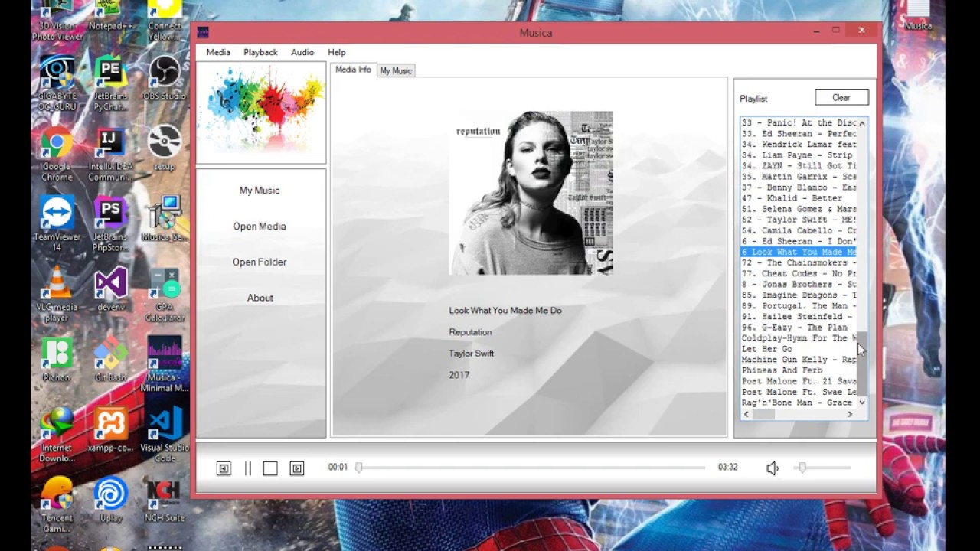Open the Playback menu

tap(260, 52)
